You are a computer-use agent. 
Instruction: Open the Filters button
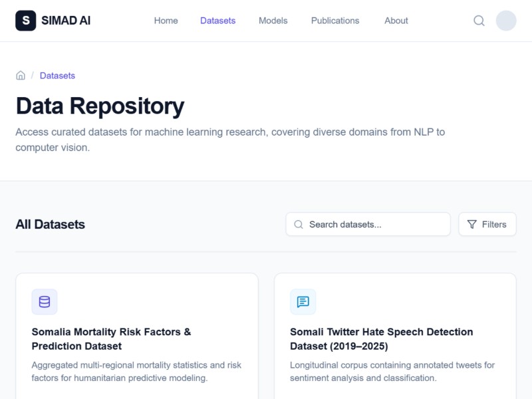coord(487,224)
